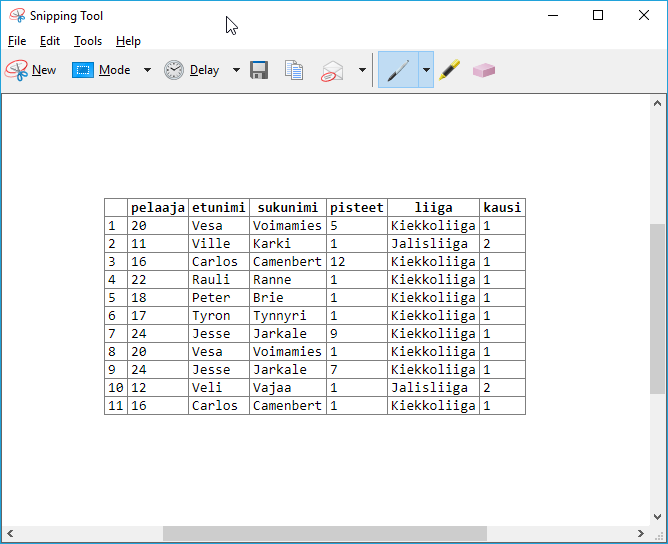Click the 'Vajaa' surname cell

pos(288,388)
